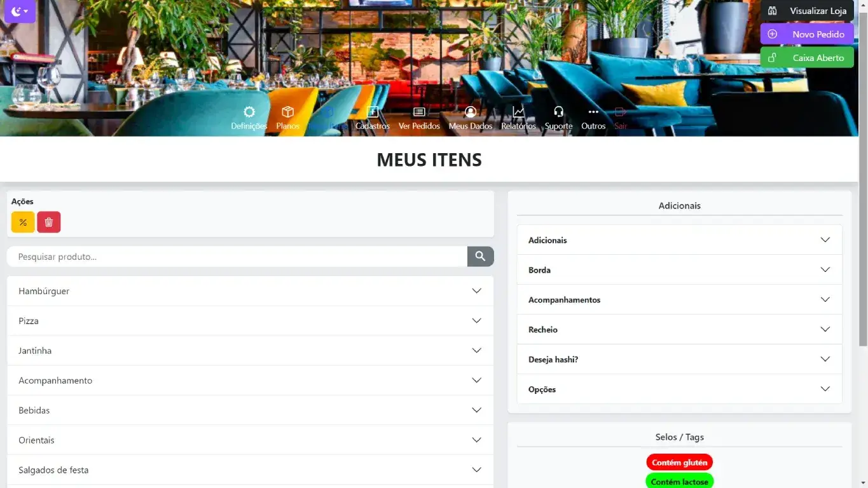The image size is (868, 488).
Task: Open the Cadastros icon in navigation
Action: pyautogui.click(x=373, y=112)
